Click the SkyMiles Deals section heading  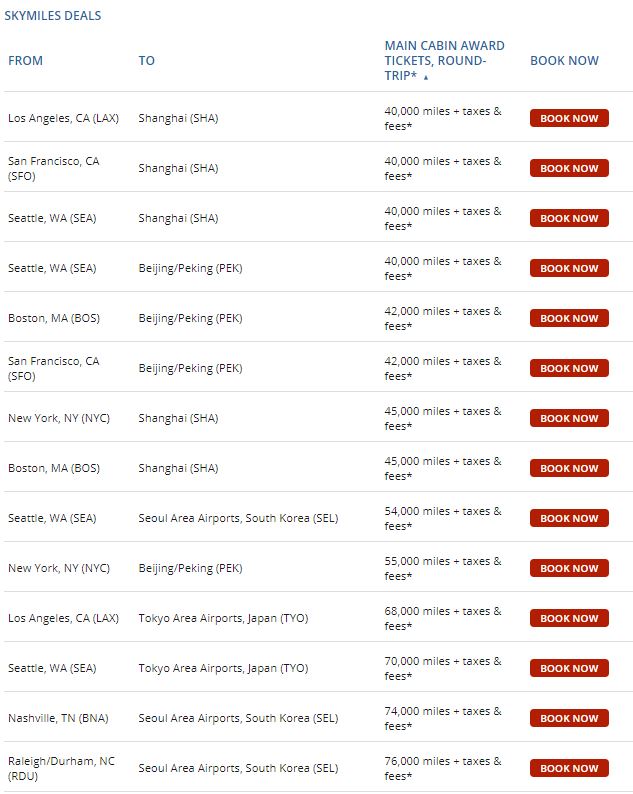53,16
